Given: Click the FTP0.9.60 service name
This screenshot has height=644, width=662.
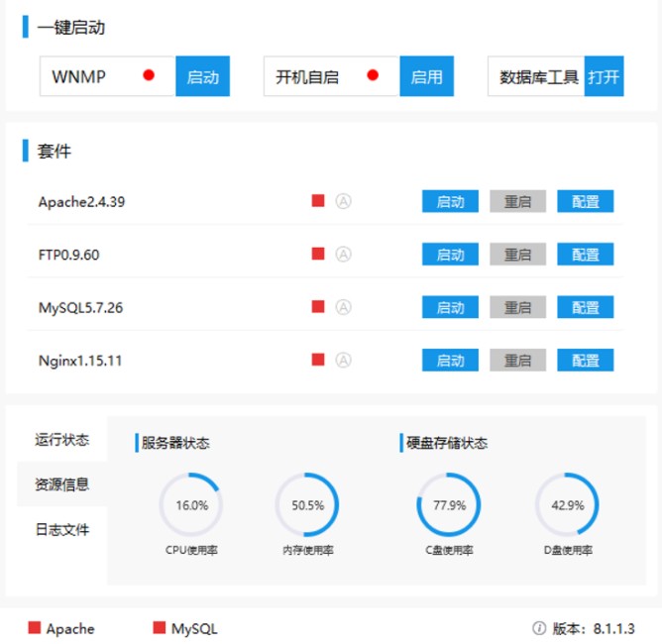Looking at the screenshot, I should click(x=68, y=255).
